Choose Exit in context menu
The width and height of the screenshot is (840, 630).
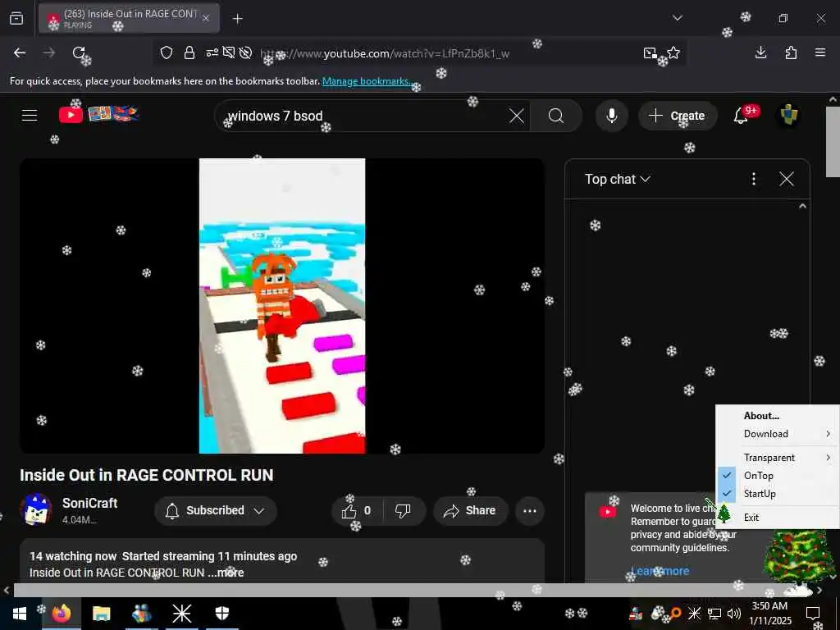778,518
